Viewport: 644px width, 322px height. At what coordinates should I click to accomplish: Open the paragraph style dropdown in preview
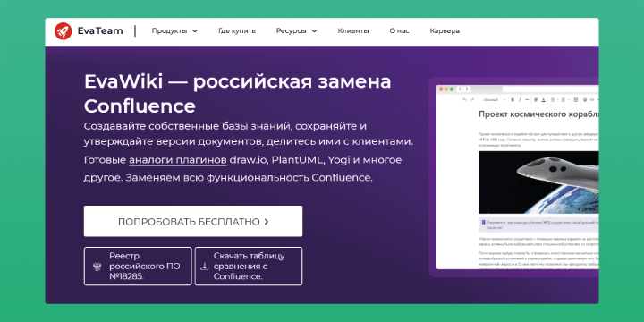click(494, 100)
